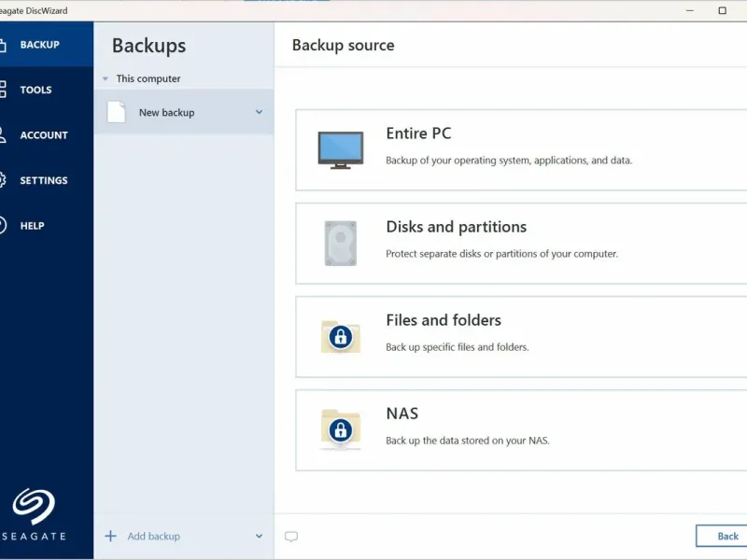Maximize the DiscWizard window
The height and width of the screenshot is (560, 747).
[722, 10]
